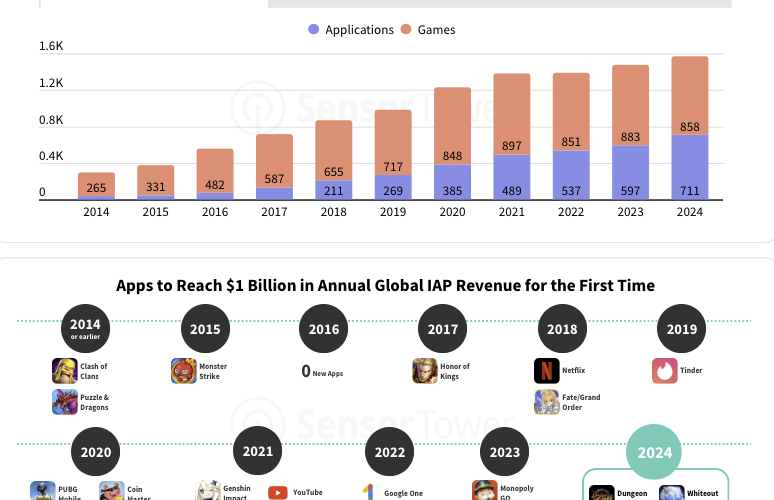Click the Genshin Impact app icon

tap(208, 490)
